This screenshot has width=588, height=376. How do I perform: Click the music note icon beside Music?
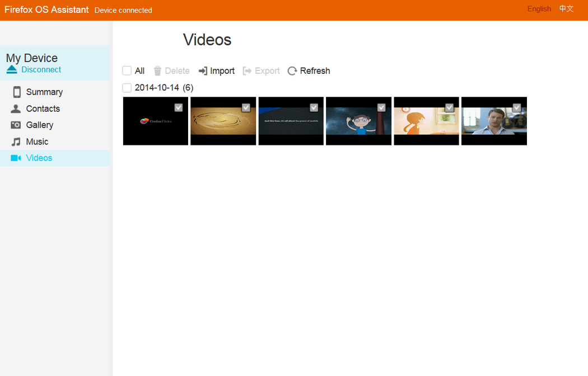pyautogui.click(x=16, y=142)
